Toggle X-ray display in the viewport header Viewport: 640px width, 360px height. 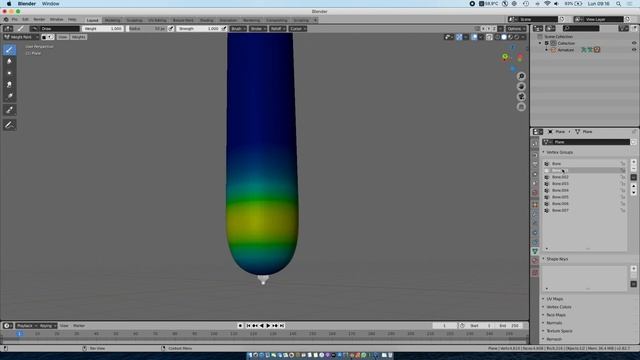click(x=489, y=37)
